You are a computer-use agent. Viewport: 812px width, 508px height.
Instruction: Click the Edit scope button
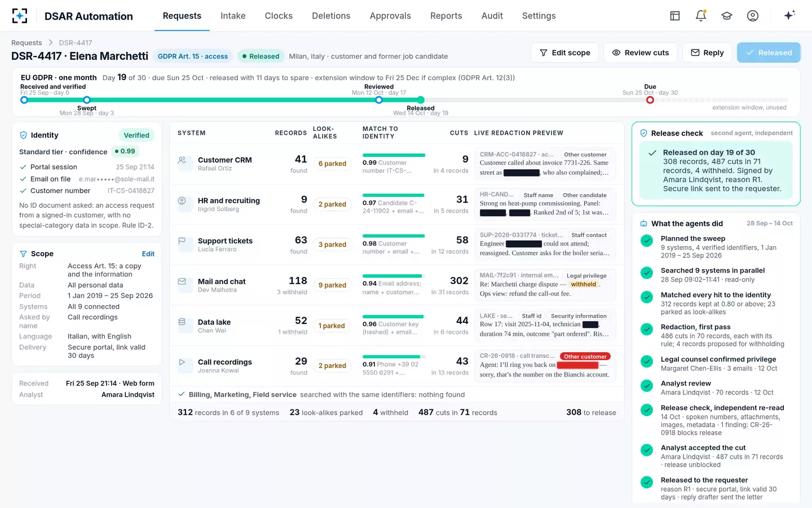(x=565, y=52)
